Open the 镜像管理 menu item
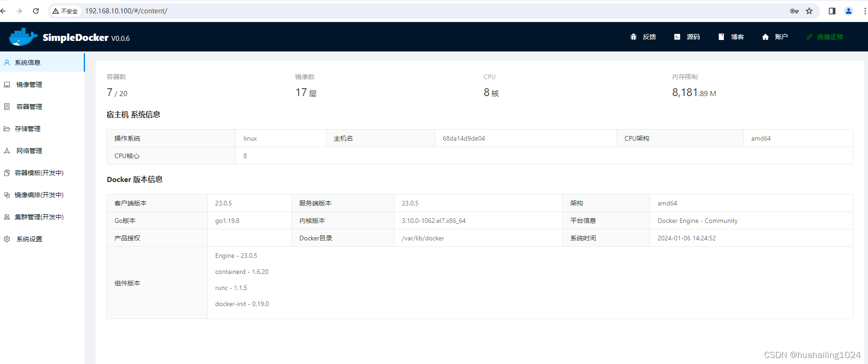The width and height of the screenshot is (868, 364). pos(42,85)
